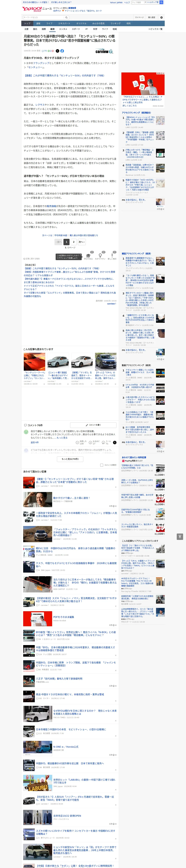
Task: Open the BYD 新型軽ハイトワゴン article
Action: tap(76, 634)
